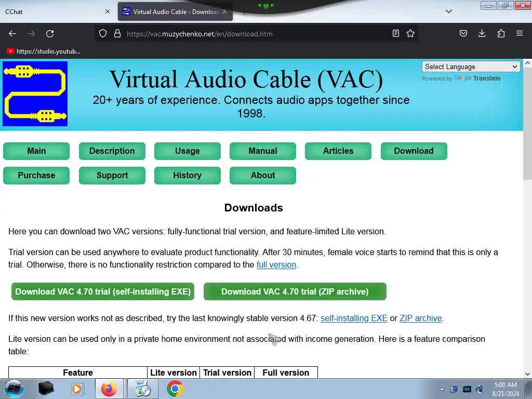Viewport: 532px width, 399px height.
Task: Bookmark this page with the star icon
Action: click(x=410, y=33)
